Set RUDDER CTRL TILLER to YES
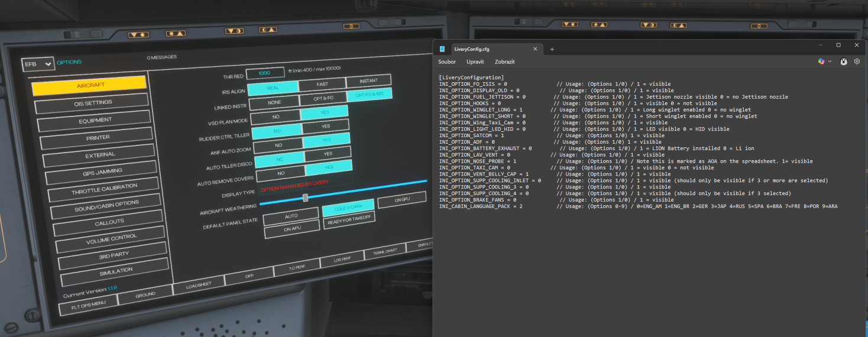This screenshot has height=337, width=868. tap(326, 126)
